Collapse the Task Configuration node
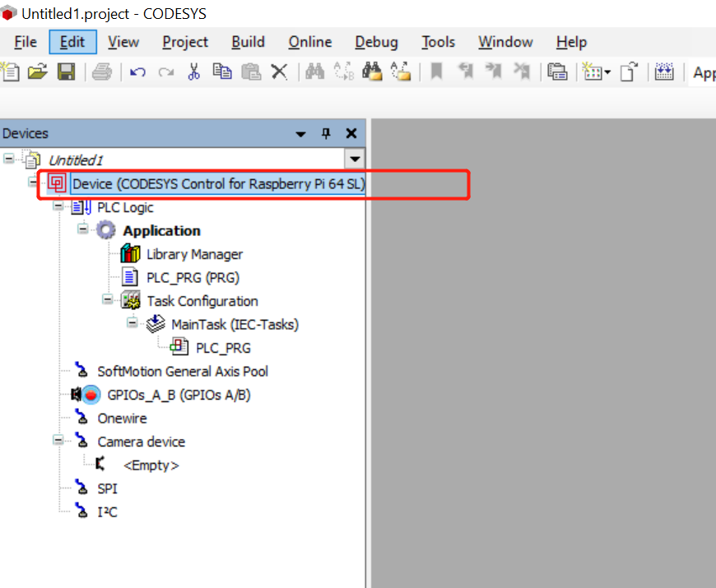 click(x=107, y=299)
